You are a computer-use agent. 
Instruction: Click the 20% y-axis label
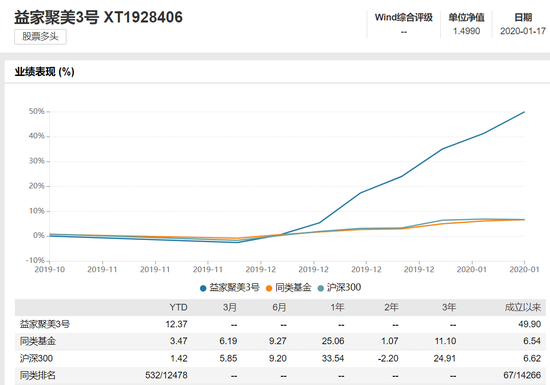tap(37, 186)
